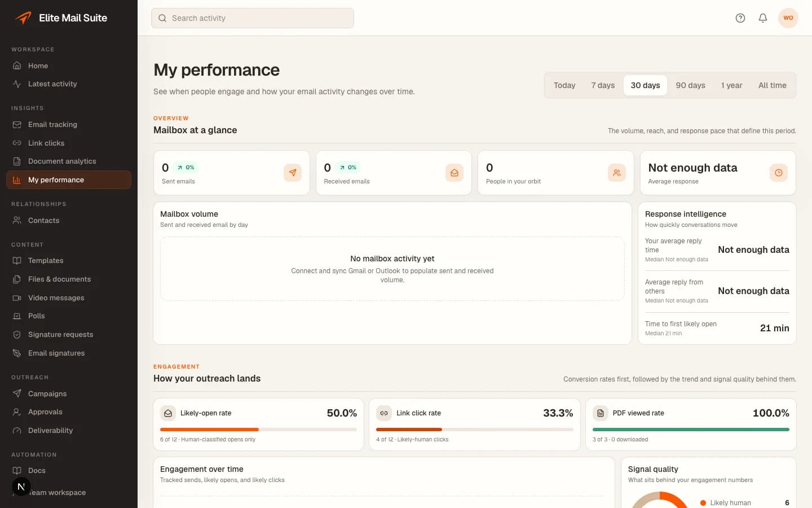This screenshot has width=812, height=508.
Task: Choose the 1 year range
Action: (732, 85)
